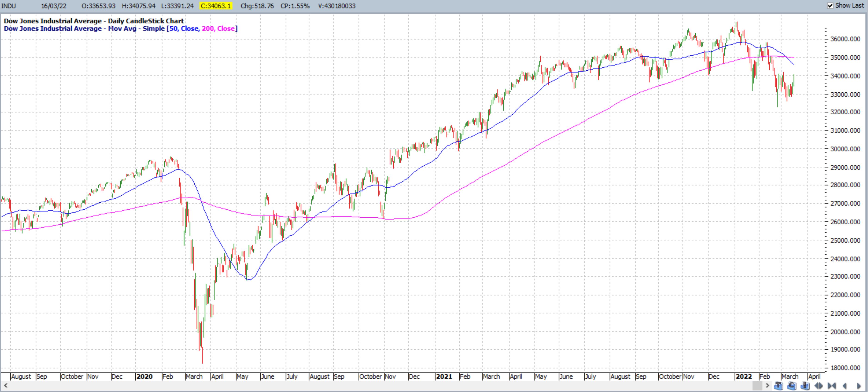868x392 pixels.
Task: Click the volume value V:430180033
Action: (x=337, y=6)
